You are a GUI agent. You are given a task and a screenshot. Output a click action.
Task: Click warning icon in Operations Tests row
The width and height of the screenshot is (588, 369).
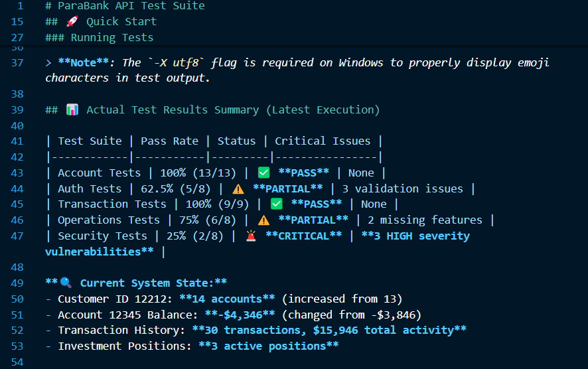[263, 220]
